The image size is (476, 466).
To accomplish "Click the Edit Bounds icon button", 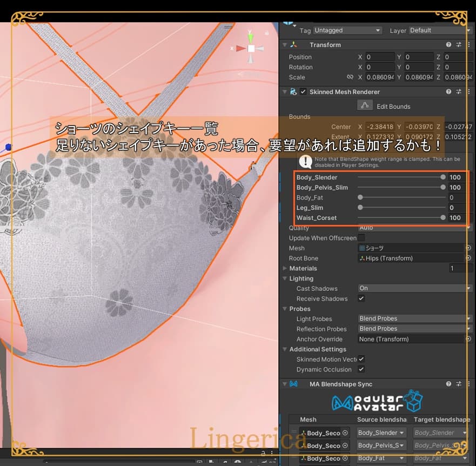I will [365, 106].
